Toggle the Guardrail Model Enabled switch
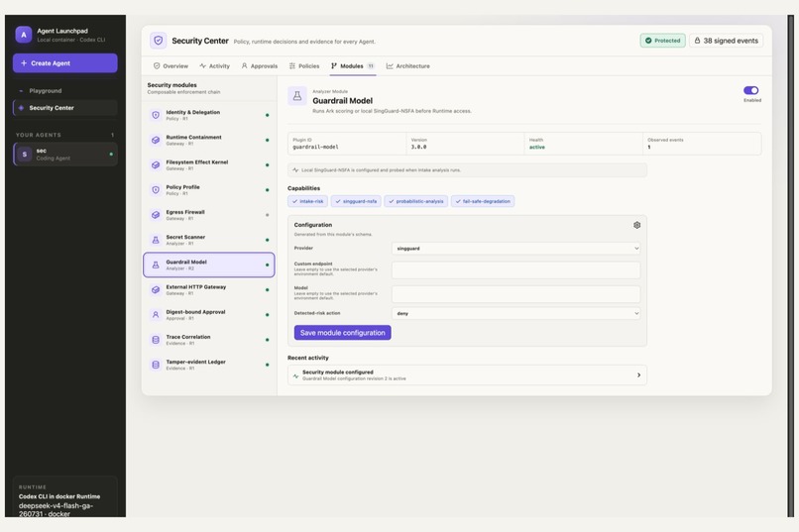The height and width of the screenshot is (532, 799). click(750, 90)
